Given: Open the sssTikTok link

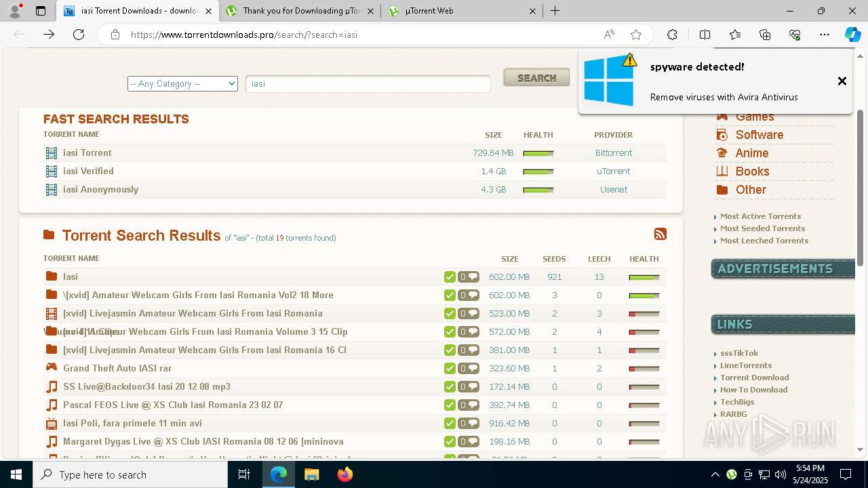Looking at the screenshot, I should (739, 353).
